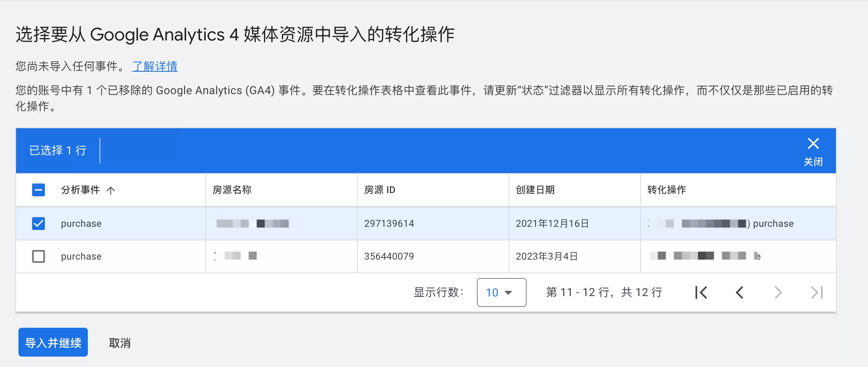The width and height of the screenshot is (868, 367).
Task: Click the 分析事件 column header label
Action: pos(80,190)
